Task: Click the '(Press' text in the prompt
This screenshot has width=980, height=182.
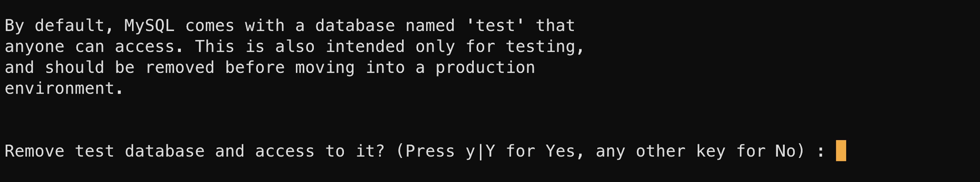Action: 425,151
